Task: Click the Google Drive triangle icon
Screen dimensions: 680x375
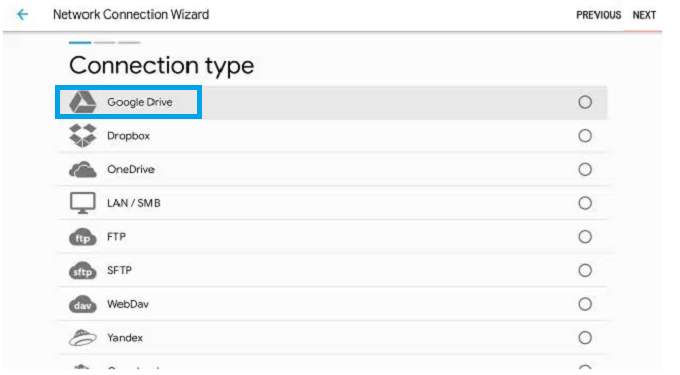Action: (82, 102)
